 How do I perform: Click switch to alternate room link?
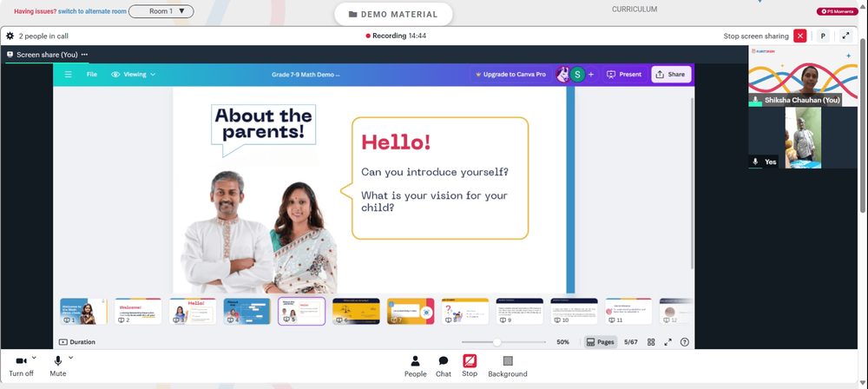[93, 11]
